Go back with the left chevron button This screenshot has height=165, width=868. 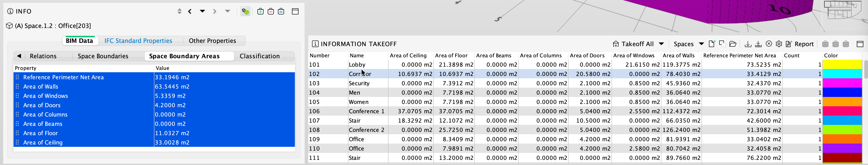pyautogui.click(x=190, y=11)
